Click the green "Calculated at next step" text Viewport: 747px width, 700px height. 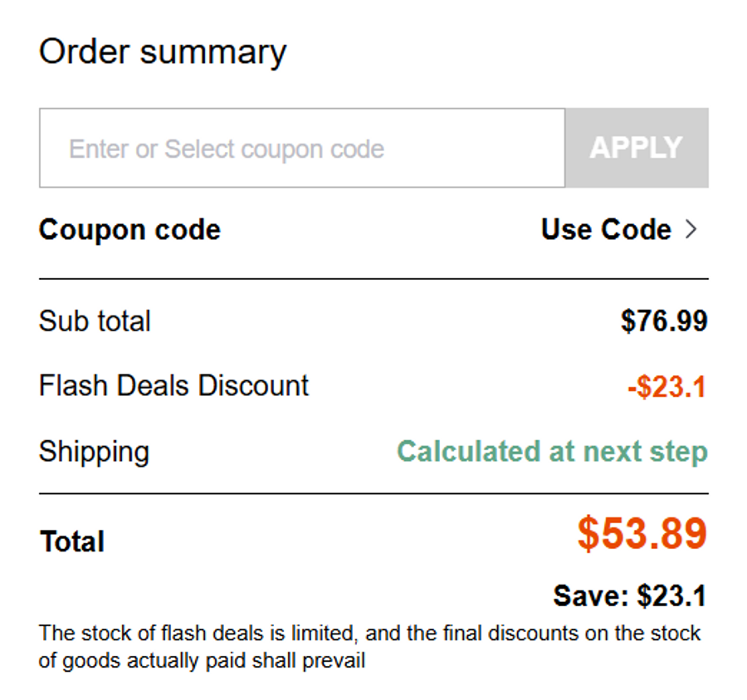point(552,452)
